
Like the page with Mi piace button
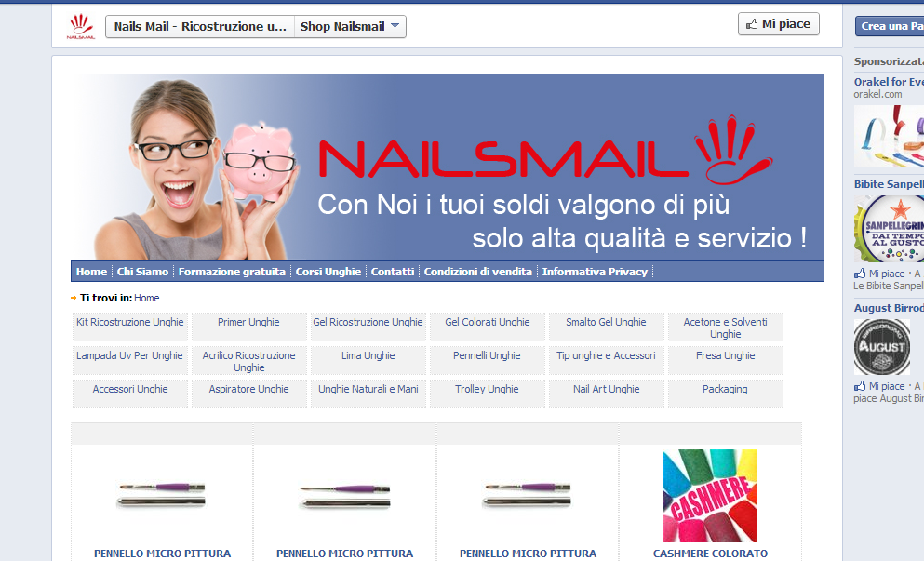coord(779,24)
